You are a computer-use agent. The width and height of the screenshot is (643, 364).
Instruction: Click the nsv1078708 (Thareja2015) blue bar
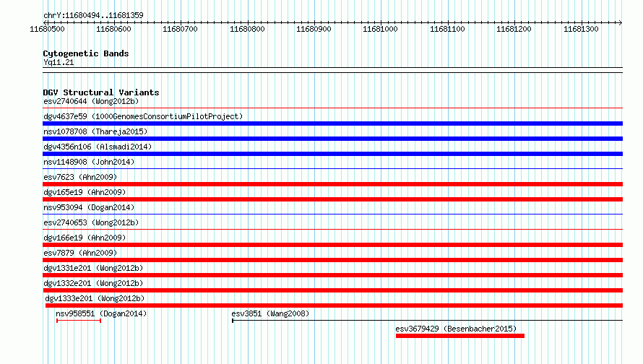(332, 139)
